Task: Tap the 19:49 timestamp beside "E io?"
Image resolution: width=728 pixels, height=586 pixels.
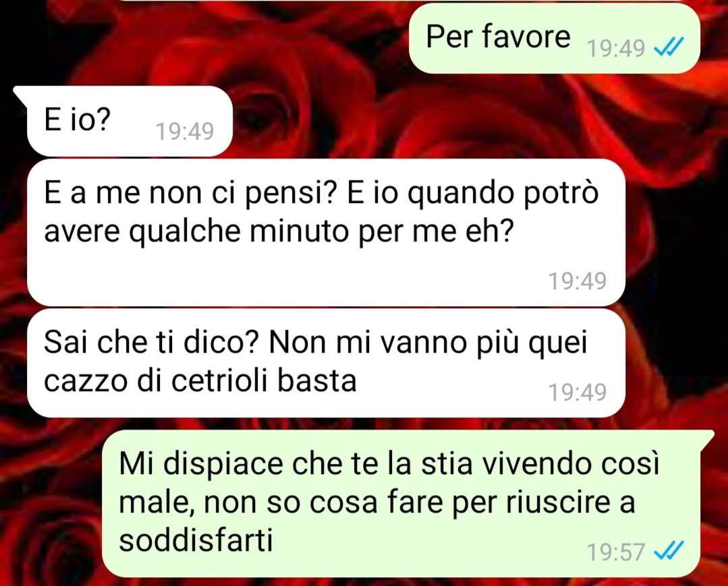Action: click(x=184, y=131)
